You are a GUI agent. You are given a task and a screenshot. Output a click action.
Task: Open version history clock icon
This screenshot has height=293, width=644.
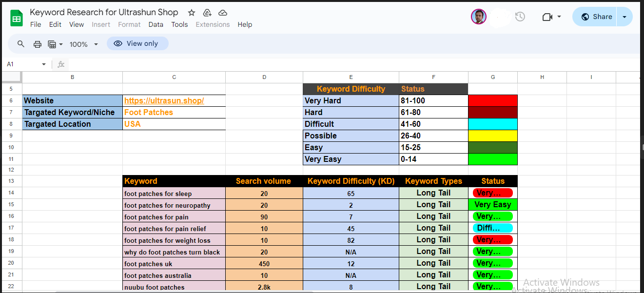pyautogui.click(x=520, y=17)
